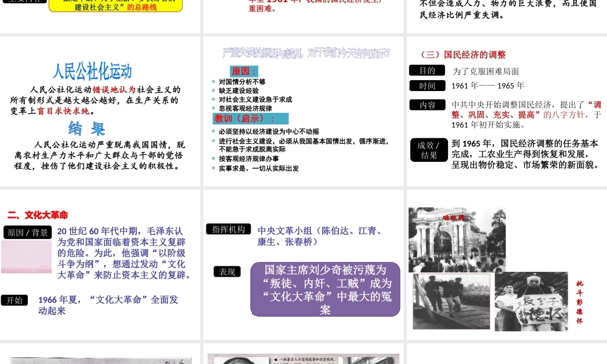This screenshot has height=364, width=607.
Task: Click the 成效/结果 label box
Action: 429,150
